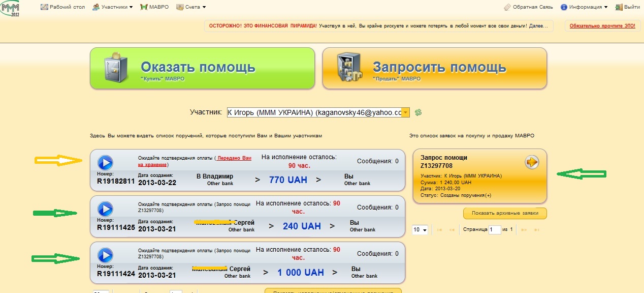This screenshot has width=644, height=293.
Task: Click Сообщения: 0 in order R19182811
Action: click(378, 161)
